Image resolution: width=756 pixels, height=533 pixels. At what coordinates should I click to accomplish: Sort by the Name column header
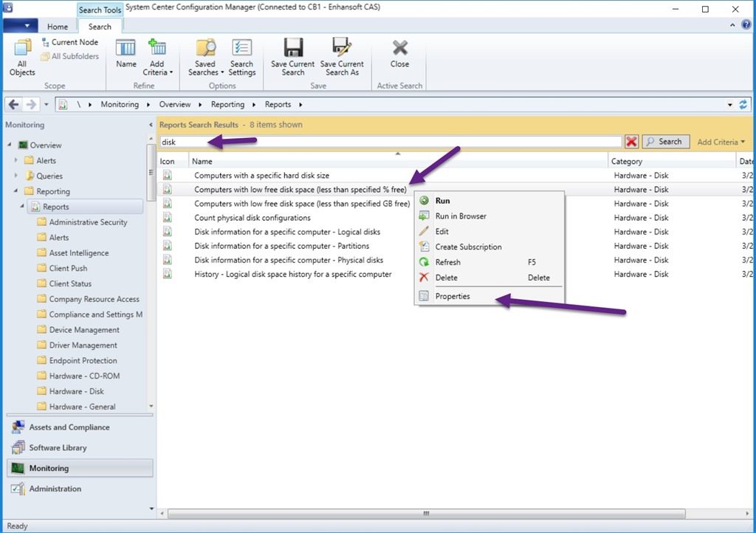[x=398, y=161]
